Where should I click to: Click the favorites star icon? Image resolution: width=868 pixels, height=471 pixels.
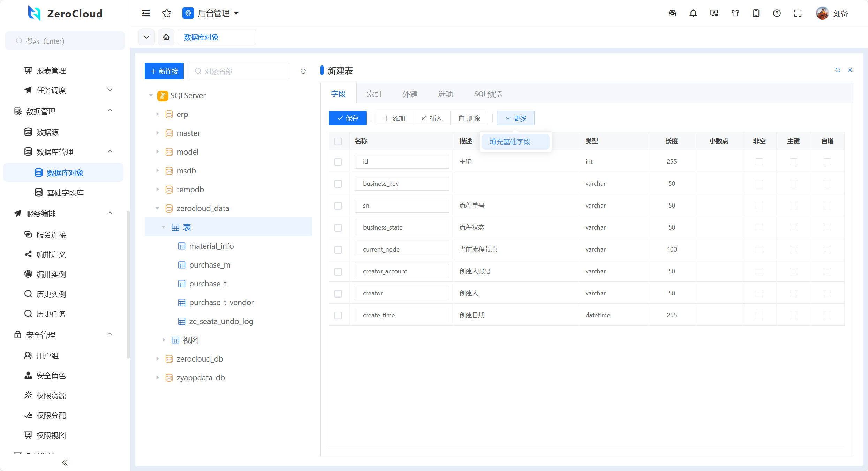click(x=167, y=13)
